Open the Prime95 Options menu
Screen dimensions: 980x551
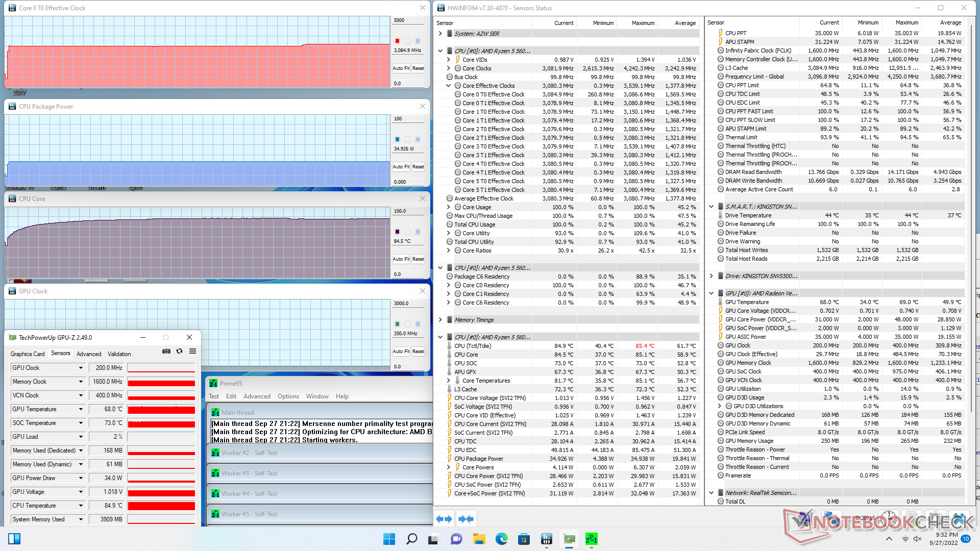coord(288,396)
